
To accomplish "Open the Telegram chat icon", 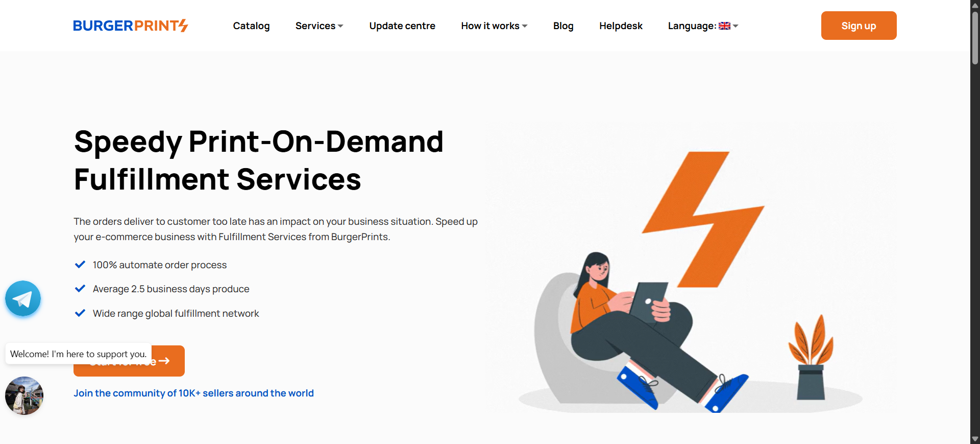I will (23, 298).
